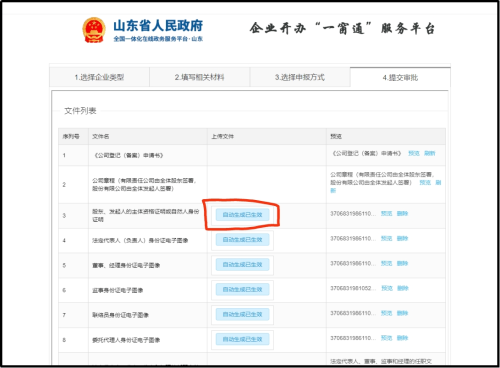The height and width of the screenshot is (368, 500).
Task: Delete 联络员身份证电子图像 file in row 7
Action: click(x=402, y=313)
